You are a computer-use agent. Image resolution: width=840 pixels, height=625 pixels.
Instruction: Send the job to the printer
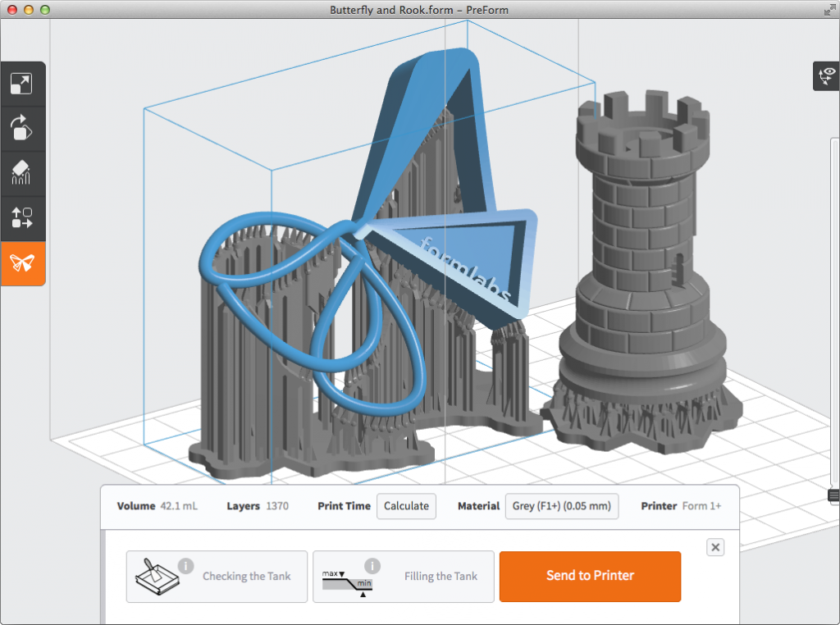(590, 577)
